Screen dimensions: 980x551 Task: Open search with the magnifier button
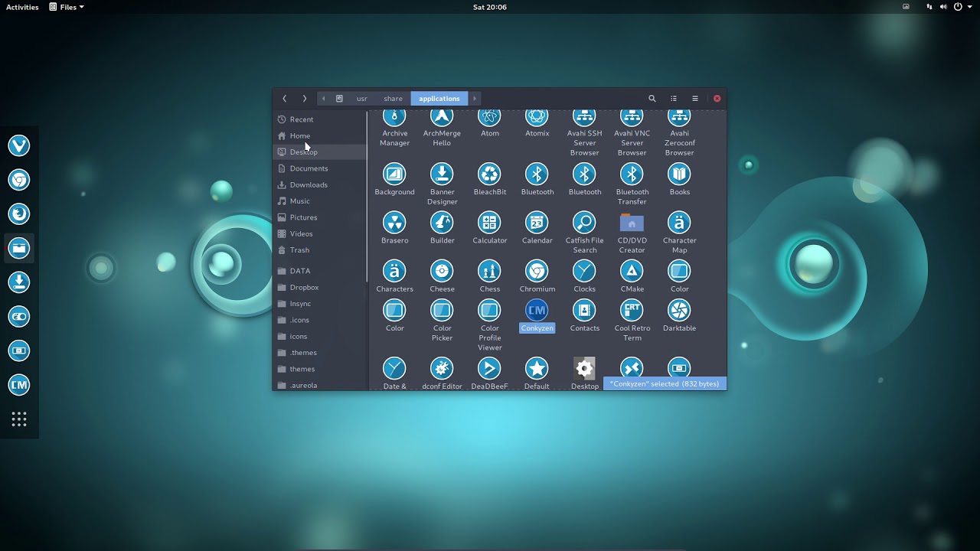[x=652, y=99]
